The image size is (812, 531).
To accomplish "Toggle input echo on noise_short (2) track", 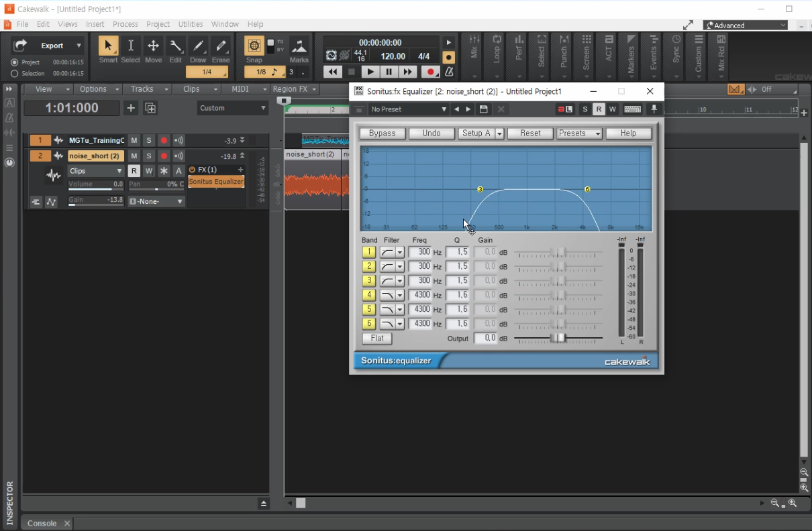I will [179, 156].
